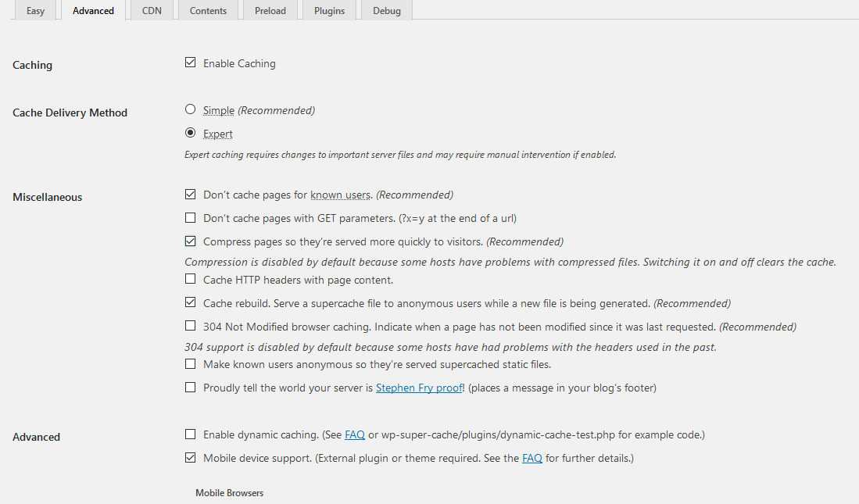The width and height of the screenshot is (859, 504).
Task: Toggle the Cache rebuild checkbox
Action: point(191,302)
